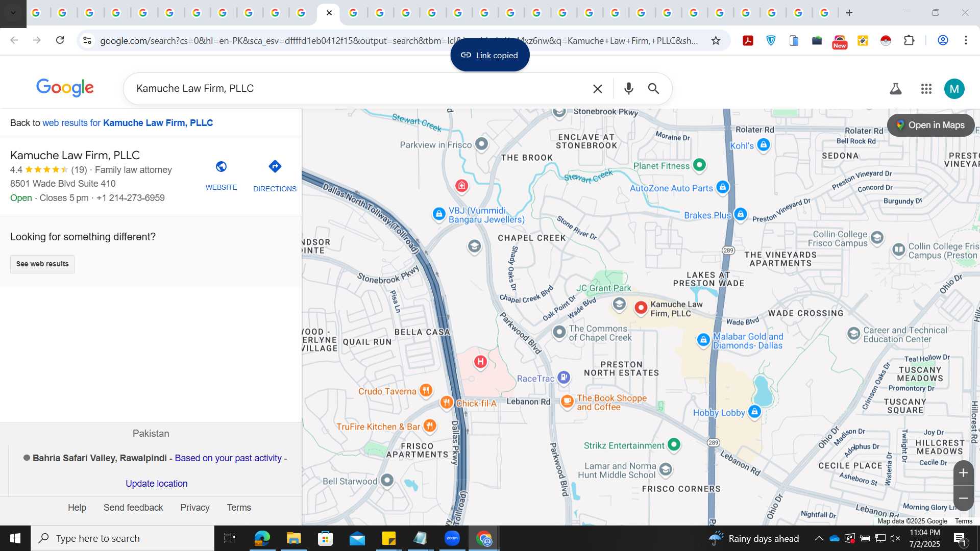Viewport: 980px width, 551px height.
Task: Click Strikz Entertainment map marker
Action: pyautogui.click(x=674, y=445)
